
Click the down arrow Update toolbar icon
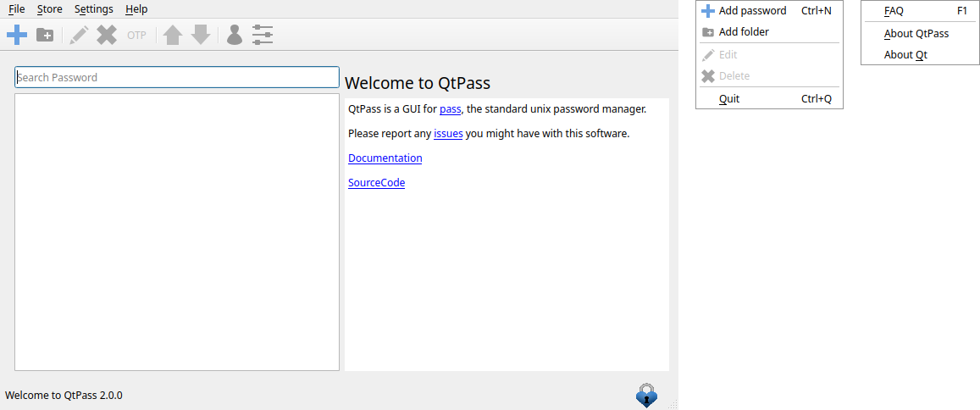coord(200,35)
